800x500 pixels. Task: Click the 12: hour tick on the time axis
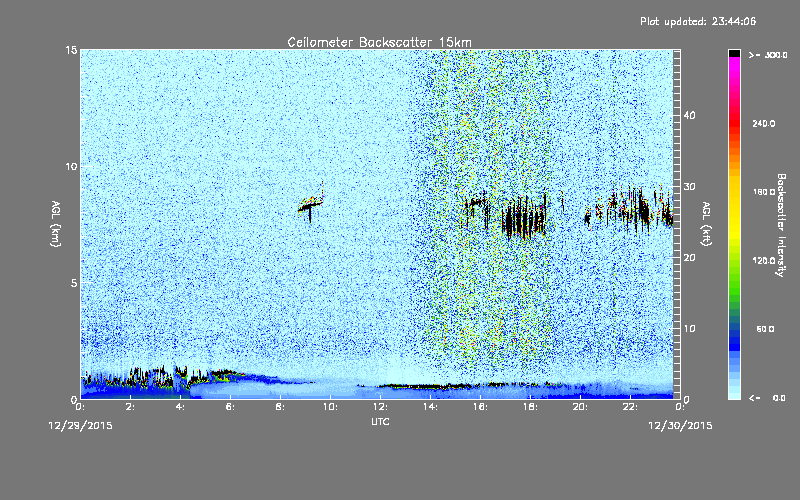click(x=380, y=407)
